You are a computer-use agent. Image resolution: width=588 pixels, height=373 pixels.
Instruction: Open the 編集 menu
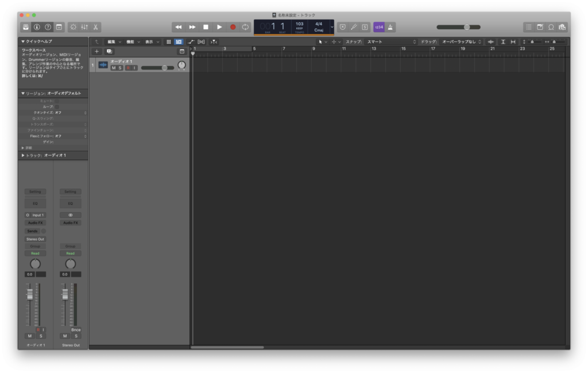tap(114, 42)
